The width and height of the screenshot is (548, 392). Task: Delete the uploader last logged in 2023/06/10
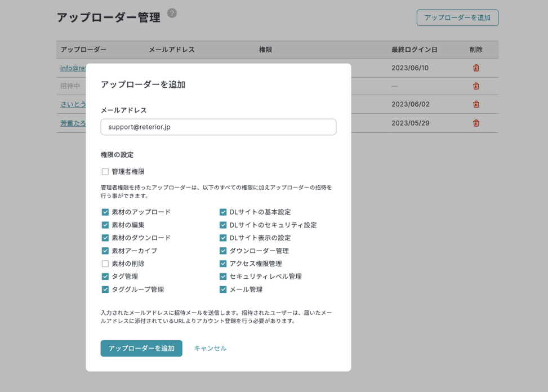click(x=476, y=68)
